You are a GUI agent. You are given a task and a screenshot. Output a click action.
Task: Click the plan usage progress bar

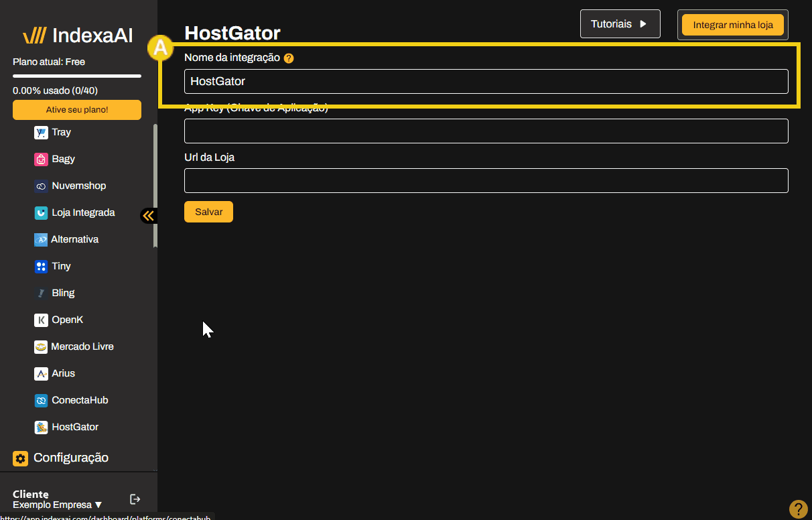click(77, 76)
